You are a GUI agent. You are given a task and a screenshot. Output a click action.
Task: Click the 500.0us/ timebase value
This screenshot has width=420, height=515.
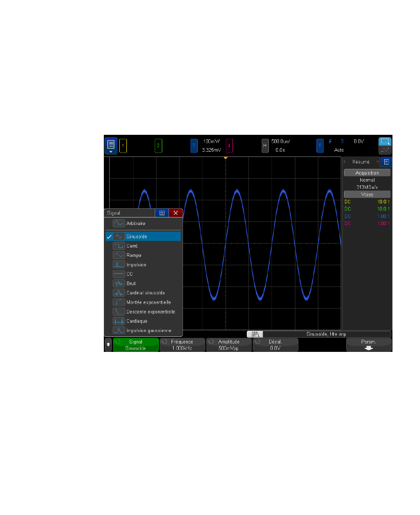click(x=280, y=141)
